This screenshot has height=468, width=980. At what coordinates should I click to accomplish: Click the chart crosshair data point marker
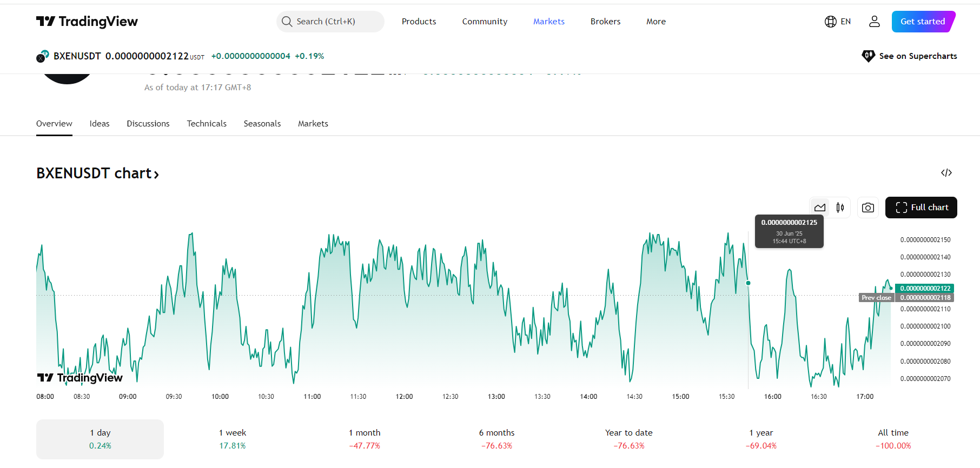748,283
